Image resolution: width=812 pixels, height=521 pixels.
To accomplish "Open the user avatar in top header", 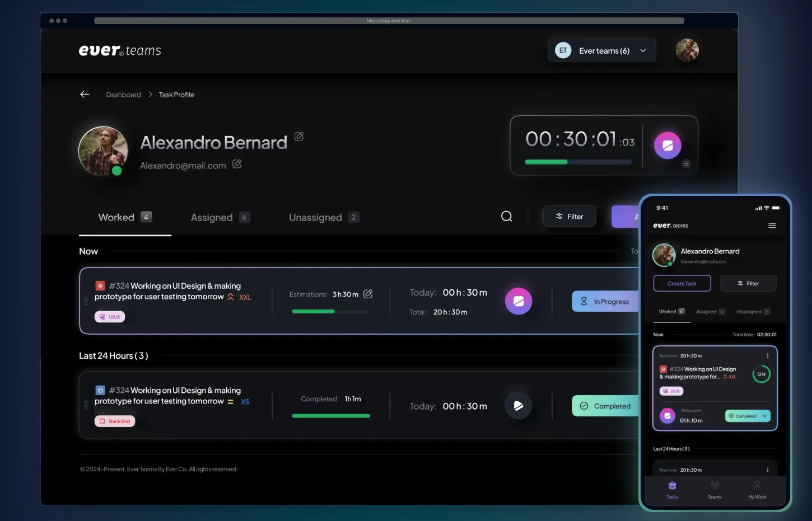I will coord(687,50).
